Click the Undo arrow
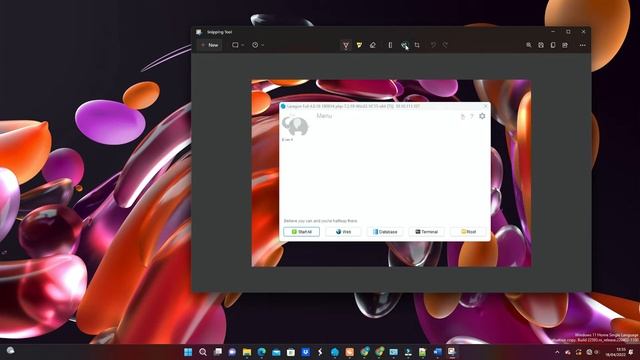640x360 pixels. click(433, 45)
